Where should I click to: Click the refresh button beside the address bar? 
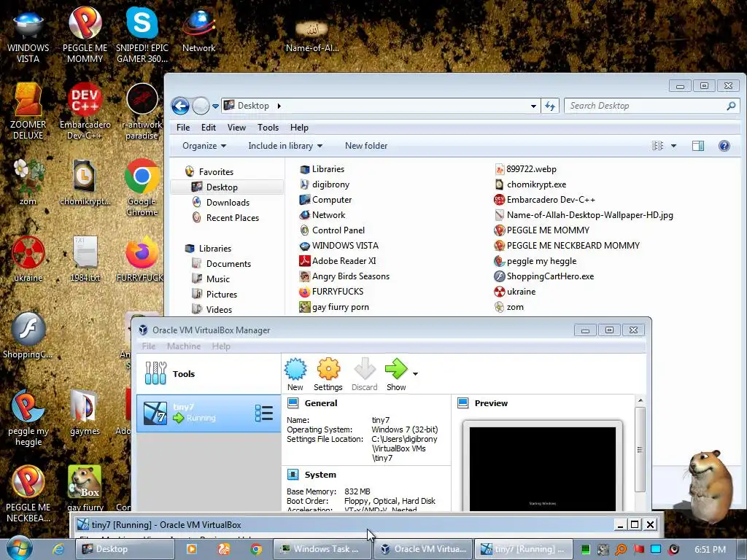point(550,106)
